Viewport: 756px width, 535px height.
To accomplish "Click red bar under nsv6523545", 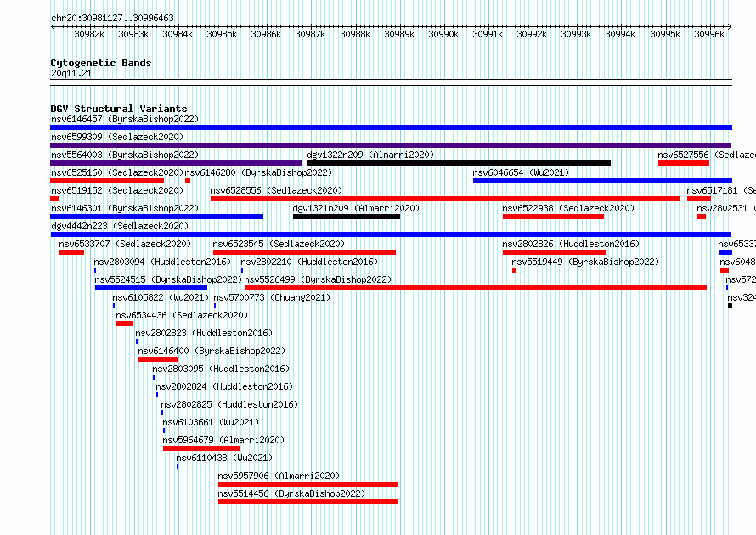I will click(304, 252).
